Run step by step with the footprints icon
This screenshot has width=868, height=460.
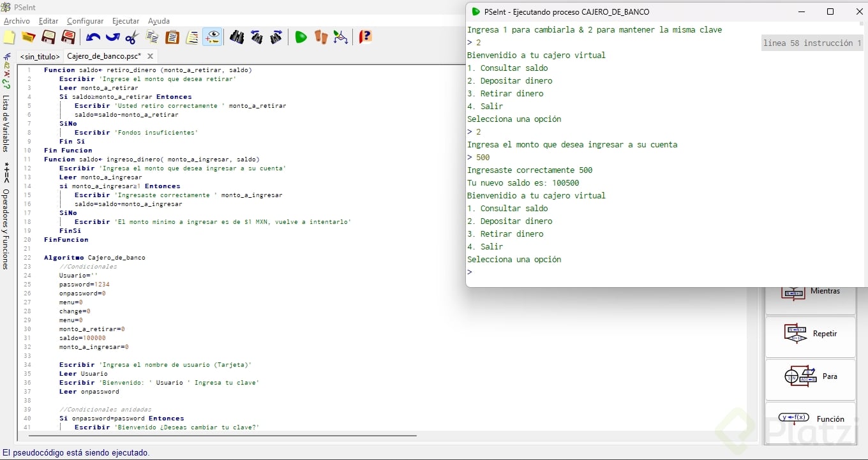tap(320, 37)
